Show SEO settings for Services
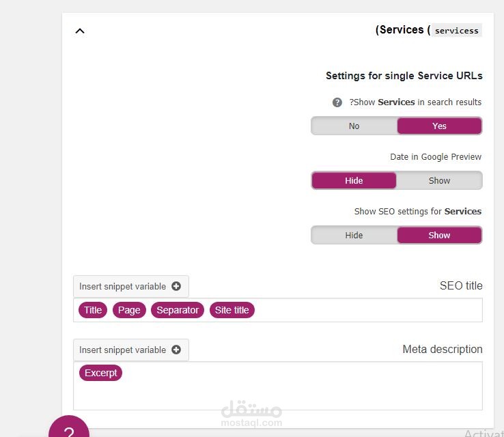Viewport: 504px width, 437px height. coord(439,235)
